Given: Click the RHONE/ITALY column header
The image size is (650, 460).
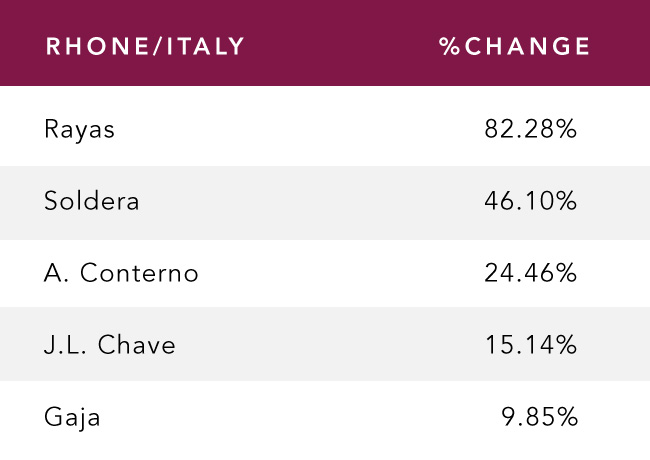Looking at the screenshot, I should tap(145, 46).
